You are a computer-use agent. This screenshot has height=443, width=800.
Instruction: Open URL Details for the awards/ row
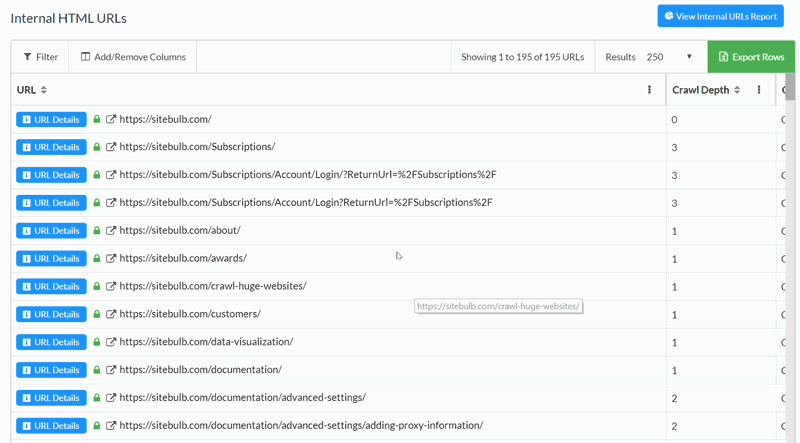pyautogui.click(x=51, y=258)
